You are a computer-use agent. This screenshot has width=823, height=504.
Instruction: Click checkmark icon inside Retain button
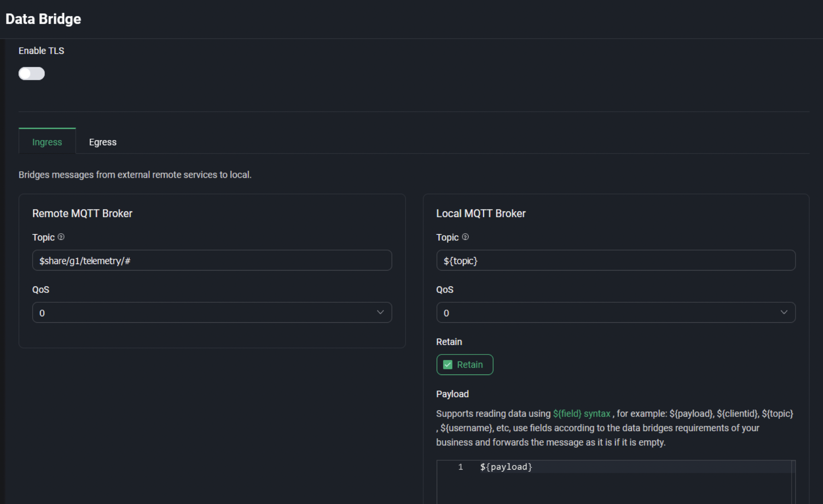tap(447, 364)
